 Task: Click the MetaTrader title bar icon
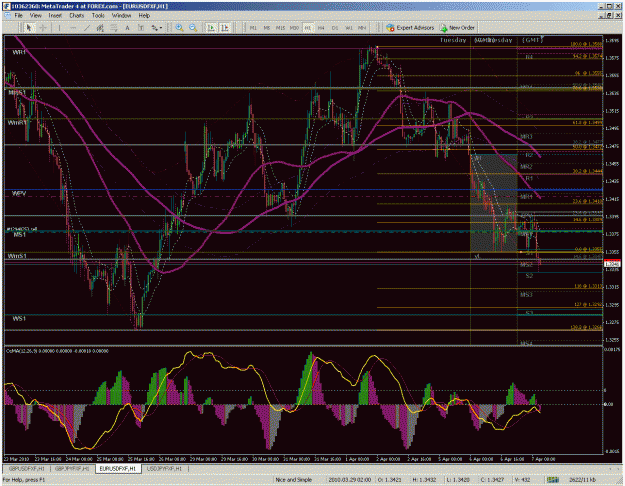click(x=7, y=6)
